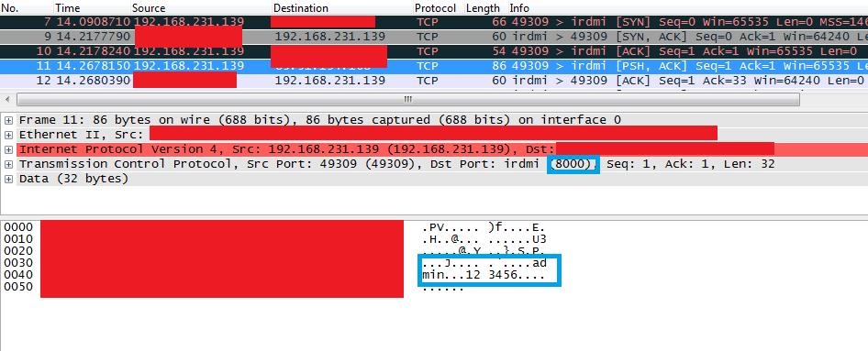
Task: Expand Transmission Control Protocol node
Action: [x=8, y=165]
